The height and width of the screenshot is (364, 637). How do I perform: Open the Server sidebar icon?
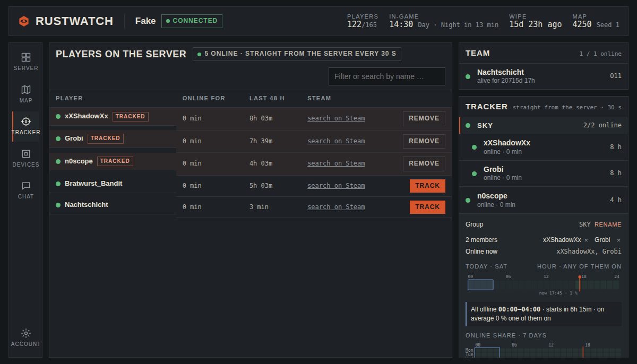coord(25,57)
